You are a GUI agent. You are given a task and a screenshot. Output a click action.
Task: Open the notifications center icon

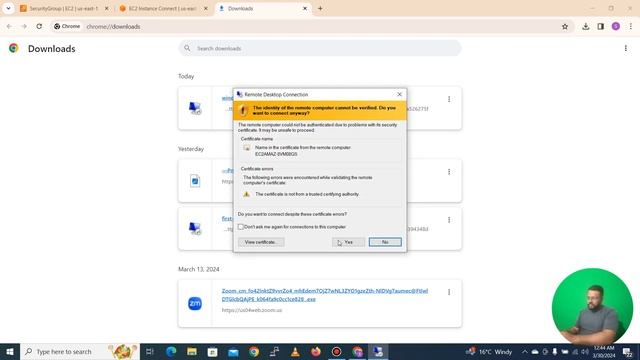[x=628, y=351]
